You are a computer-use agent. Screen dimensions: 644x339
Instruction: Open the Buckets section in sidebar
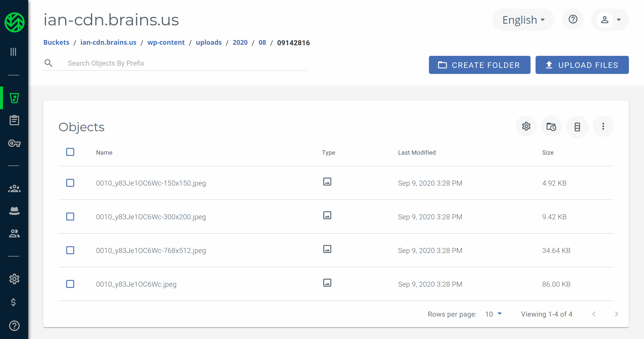(x=14, y=98)
